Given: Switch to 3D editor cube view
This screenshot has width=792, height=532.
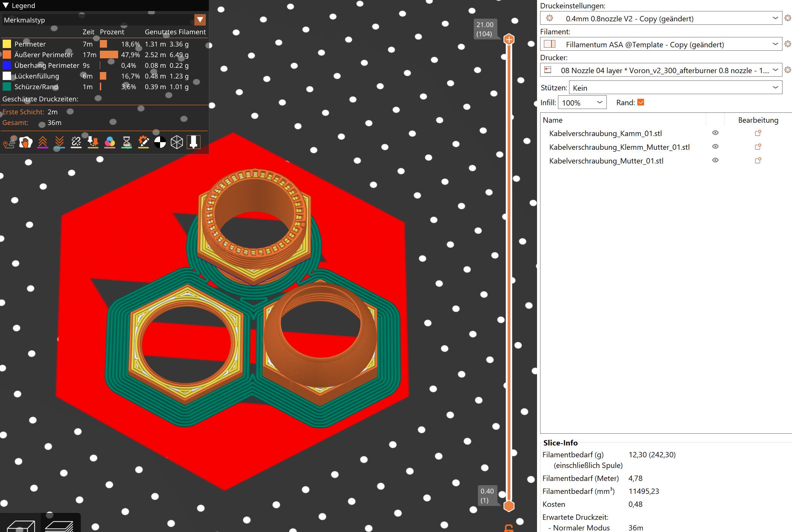Looking at the screenshot, I should point(21,526).
